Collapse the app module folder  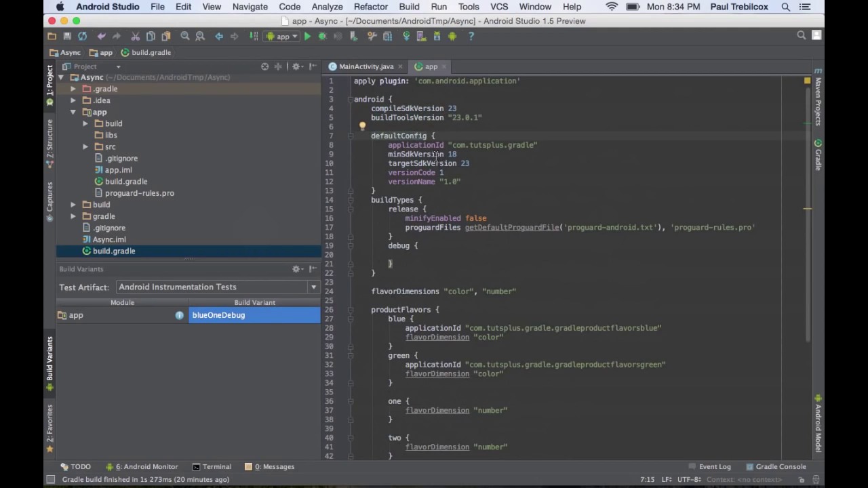(73, 112)
